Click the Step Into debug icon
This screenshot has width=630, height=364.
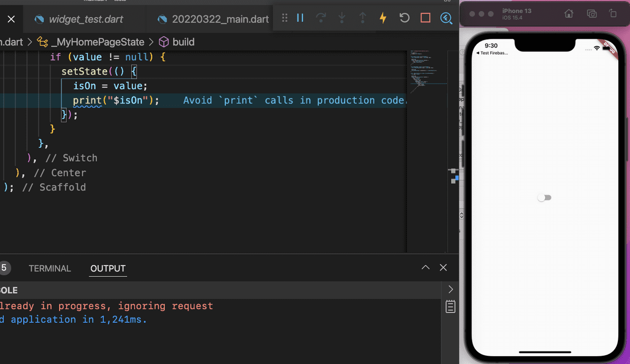click(342, 17)
